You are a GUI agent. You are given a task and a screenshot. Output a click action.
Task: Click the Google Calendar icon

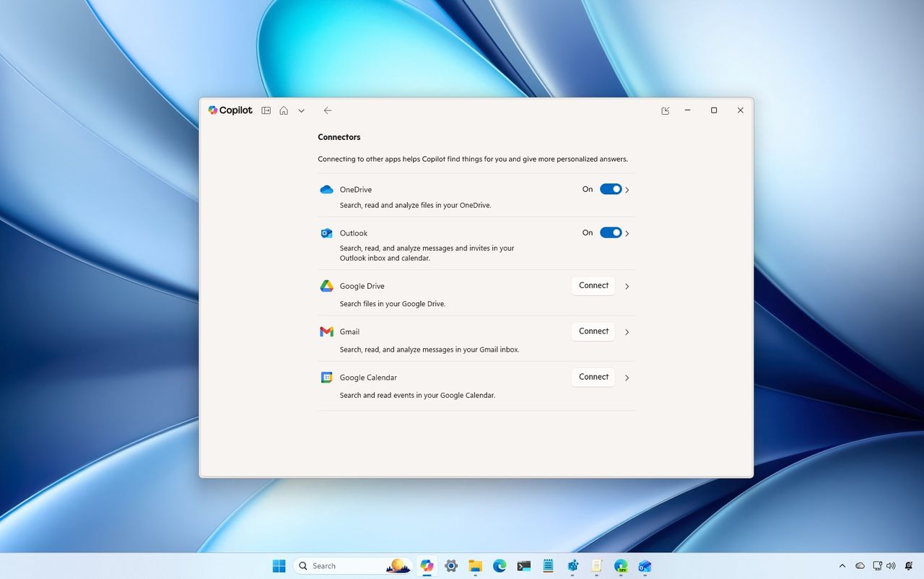(x=326, y=377)
